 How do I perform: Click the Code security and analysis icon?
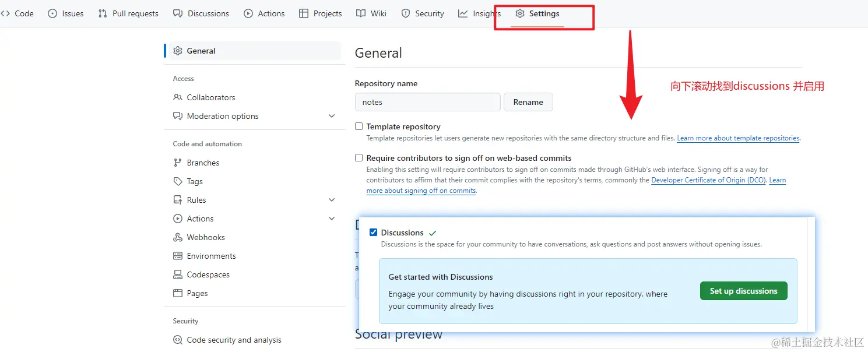click(x=178, y=340)
